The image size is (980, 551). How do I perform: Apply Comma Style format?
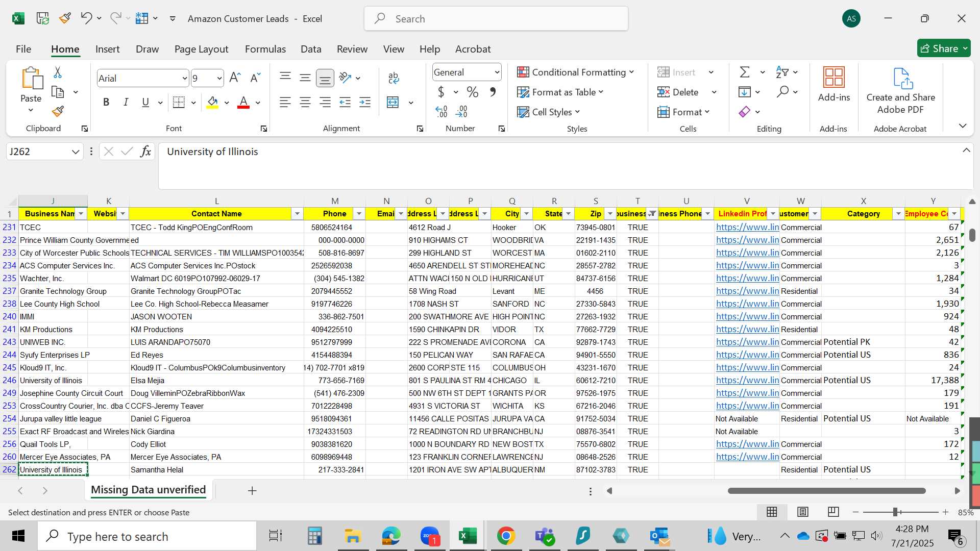click(493, 92)
